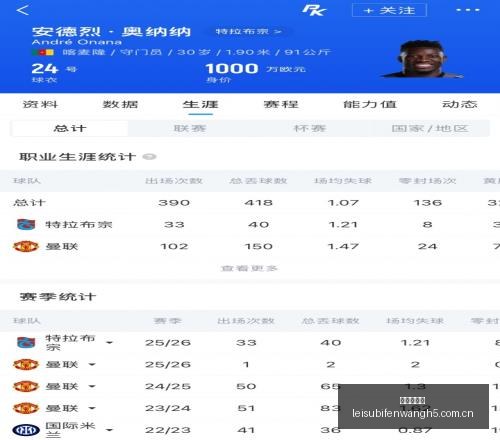Tap Trabzonspor crest in career totals
Viewport: 500px width, 440px height.
pos(26,224)
